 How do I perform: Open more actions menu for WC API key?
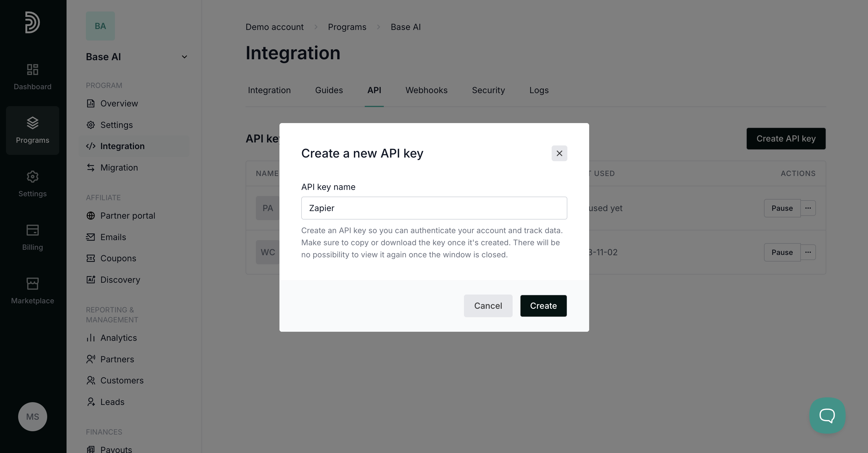808,252
